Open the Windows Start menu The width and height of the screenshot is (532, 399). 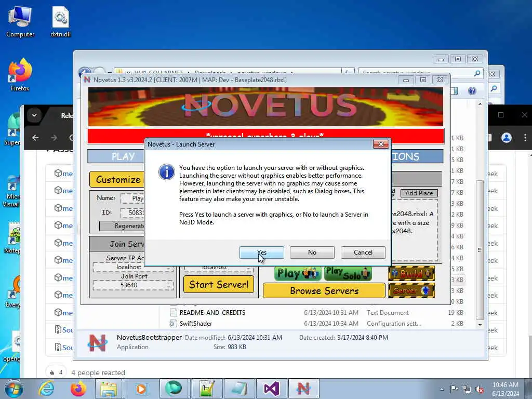14,389
